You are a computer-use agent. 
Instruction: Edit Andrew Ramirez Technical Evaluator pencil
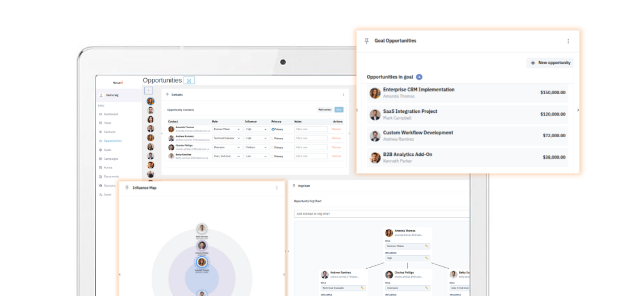point(362,288)
